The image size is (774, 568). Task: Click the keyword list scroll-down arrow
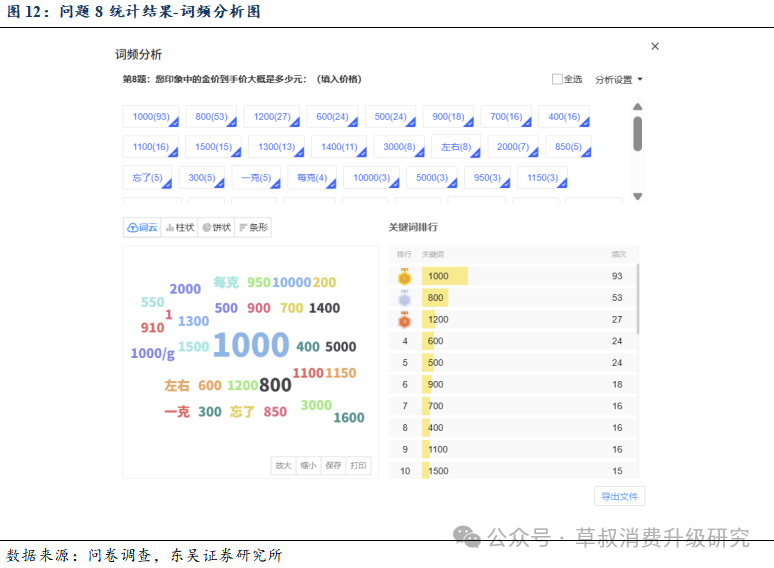click(638, 196)
